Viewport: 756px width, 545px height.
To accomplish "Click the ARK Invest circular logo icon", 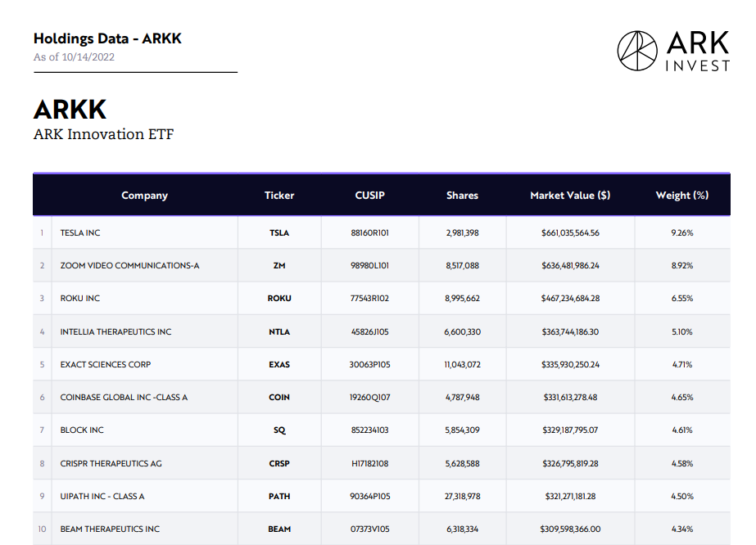I will pos(637,51).
